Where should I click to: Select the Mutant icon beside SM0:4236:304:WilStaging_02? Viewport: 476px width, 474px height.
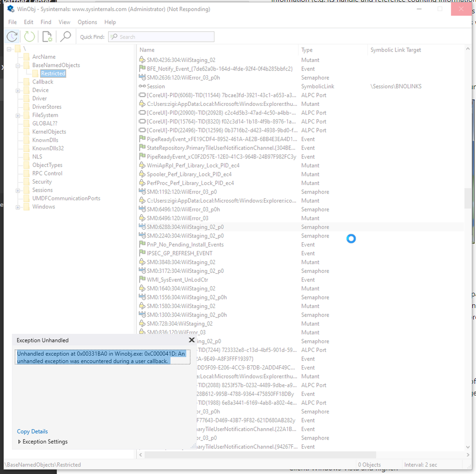(142, 60)
